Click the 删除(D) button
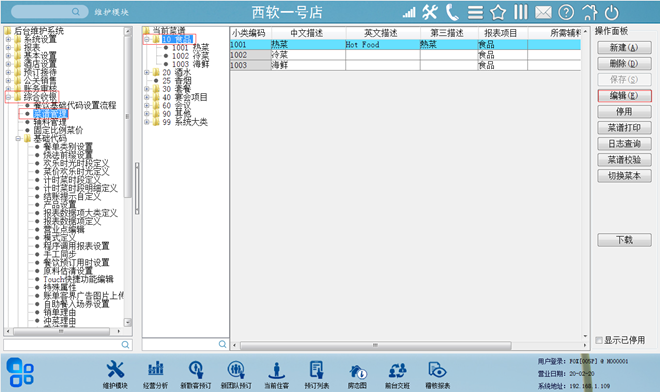Screen dimensions: 660x392 point(624,64)
